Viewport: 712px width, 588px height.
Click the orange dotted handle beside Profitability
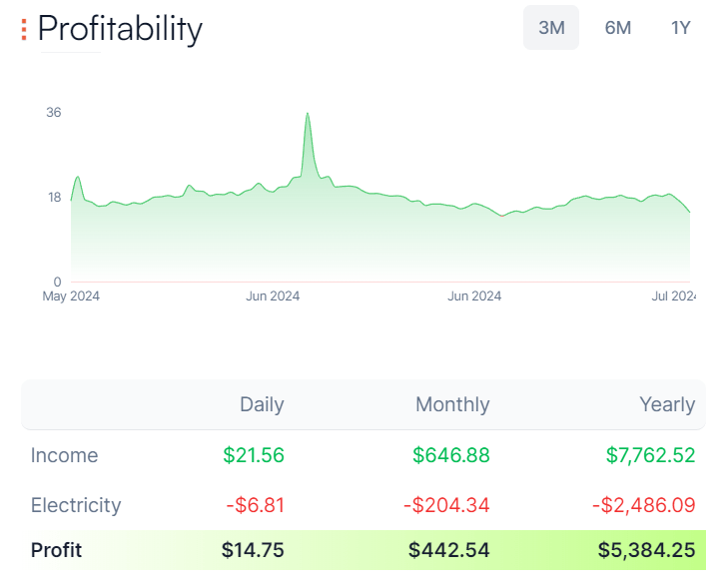coord(24,30)
